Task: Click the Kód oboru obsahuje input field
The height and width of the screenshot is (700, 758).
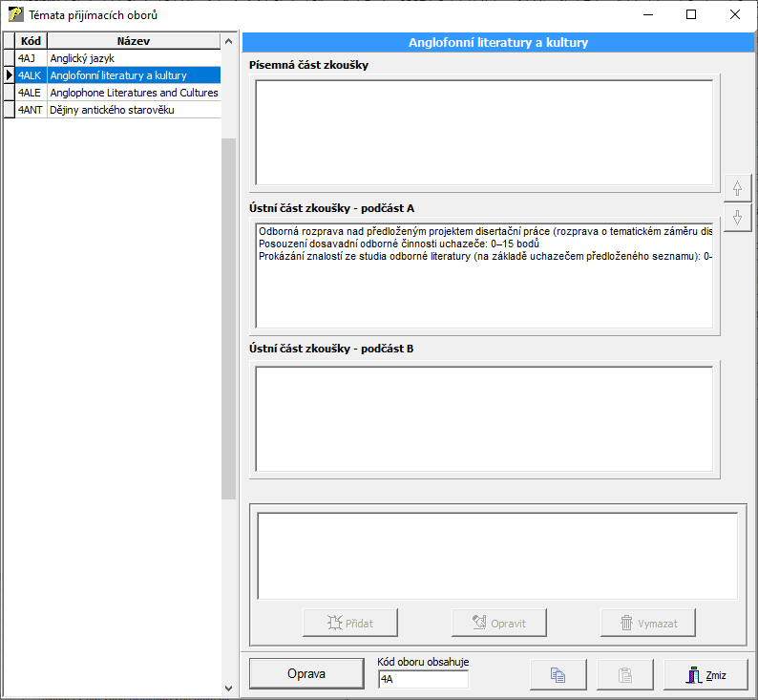Action: click(x=423, y=680)
